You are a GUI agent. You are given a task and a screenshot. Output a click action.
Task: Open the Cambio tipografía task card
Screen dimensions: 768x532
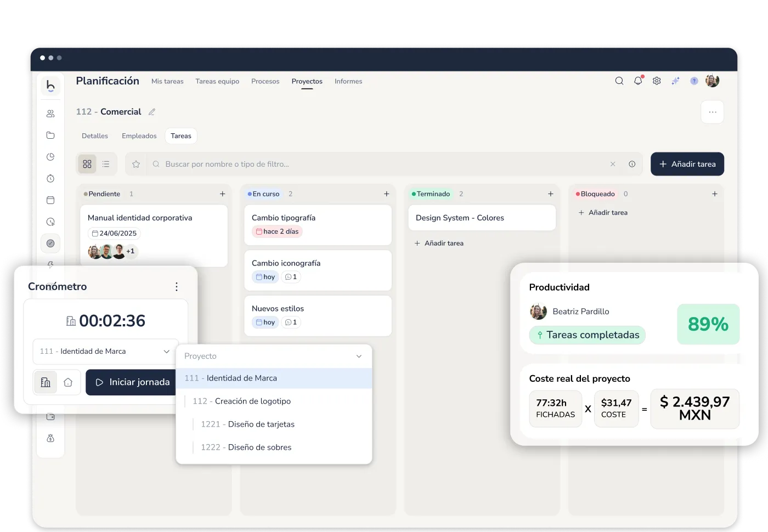318,225
